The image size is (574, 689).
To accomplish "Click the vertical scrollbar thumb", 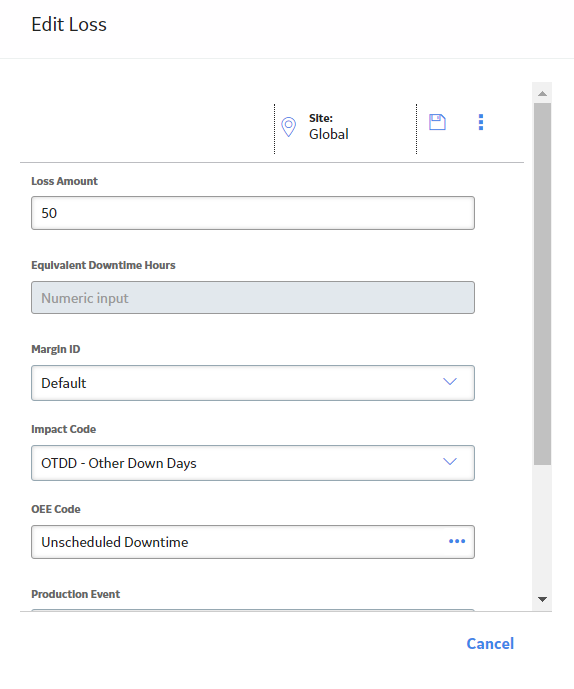I will (x=542, y=284).
